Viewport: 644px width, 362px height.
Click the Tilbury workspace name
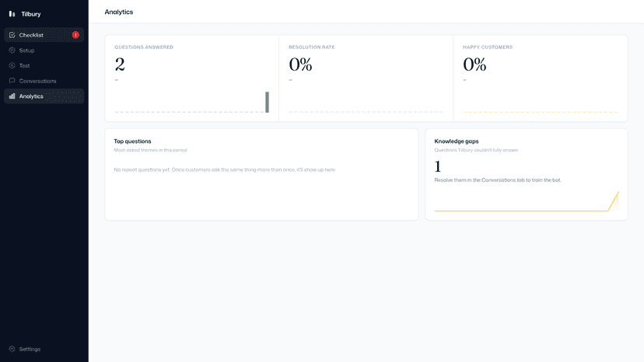pos(31,14)
